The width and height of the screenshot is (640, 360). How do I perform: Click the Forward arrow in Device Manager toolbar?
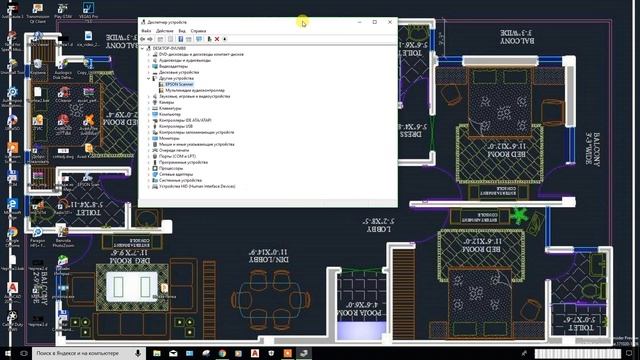pos(150,39)
